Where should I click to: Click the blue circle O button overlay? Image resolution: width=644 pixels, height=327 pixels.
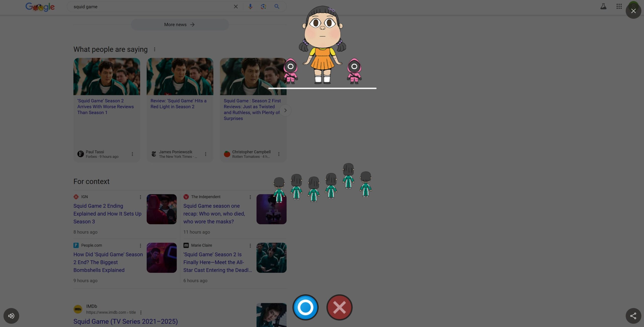click(305, 307)
